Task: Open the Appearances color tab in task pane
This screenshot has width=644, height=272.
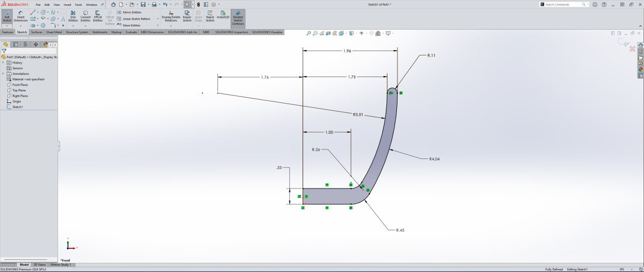Action: 641,69
